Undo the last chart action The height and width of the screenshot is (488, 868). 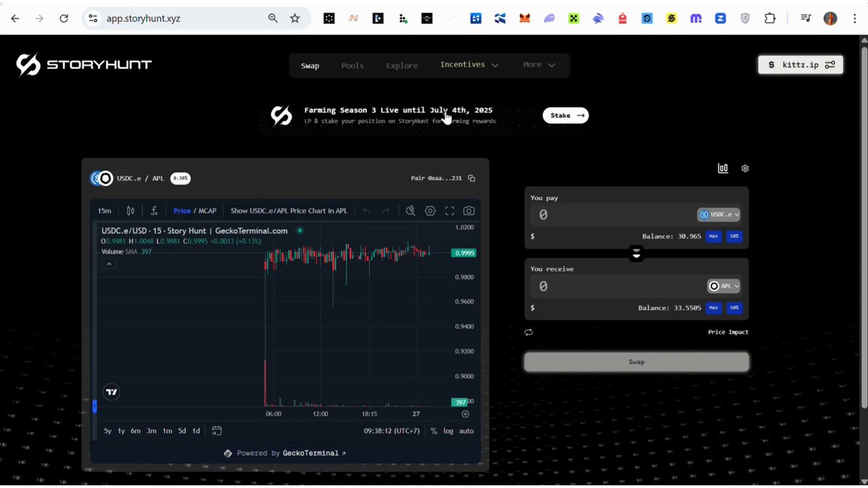tap(367, 211)
